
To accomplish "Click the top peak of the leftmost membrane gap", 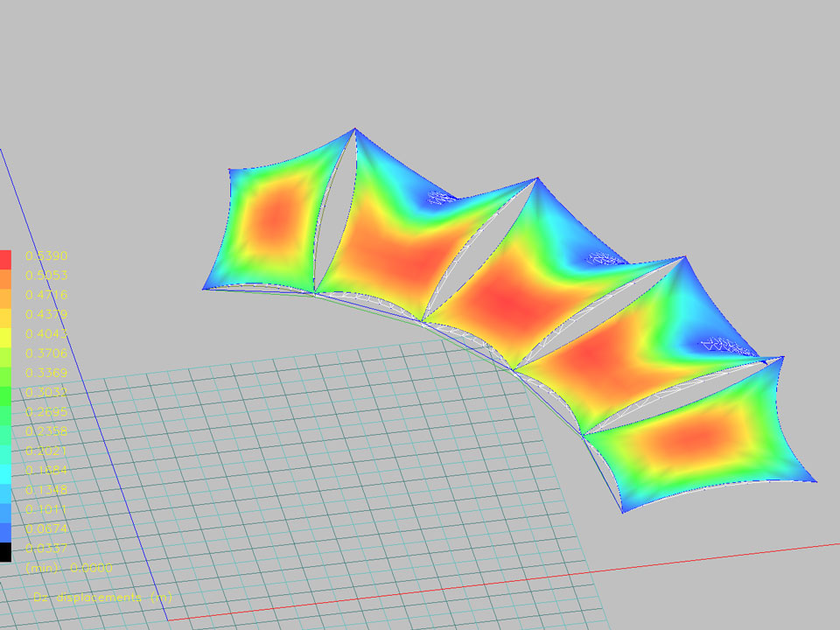I will coord(354,130).
